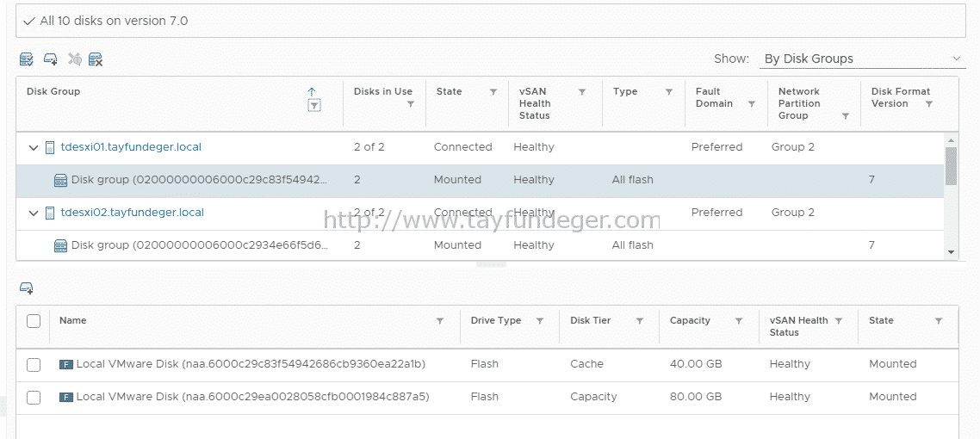Open host tdesxi02.tayfundeger.local link
This screenshot has width=980, height=439.
tap(132, 213)
